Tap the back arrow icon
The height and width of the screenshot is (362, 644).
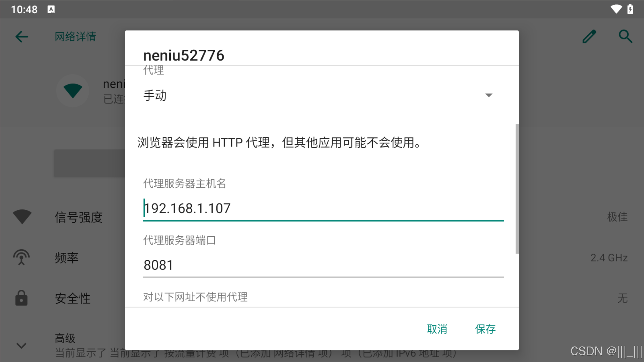click(x=22, y=37)
